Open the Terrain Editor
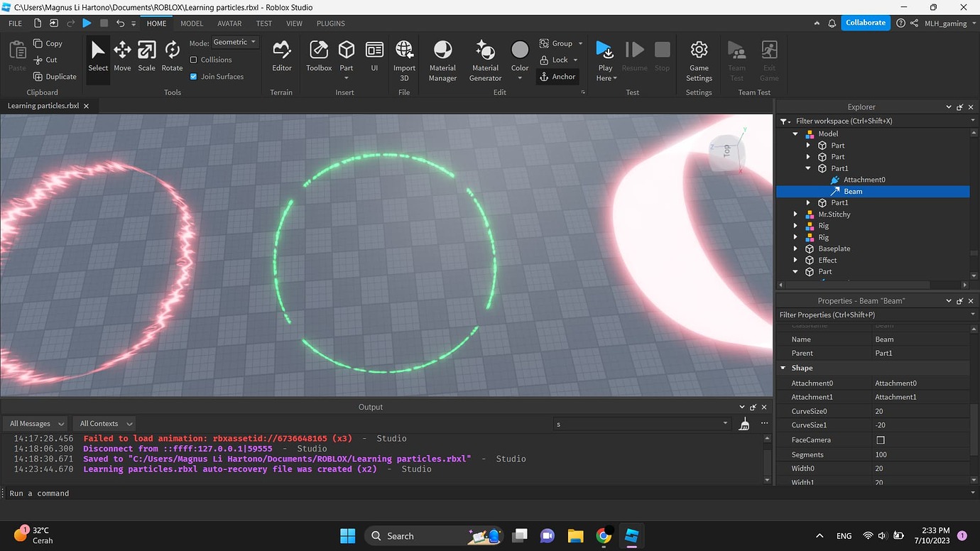Viewport: 980px width, 551px height. (x=281, y=55)
